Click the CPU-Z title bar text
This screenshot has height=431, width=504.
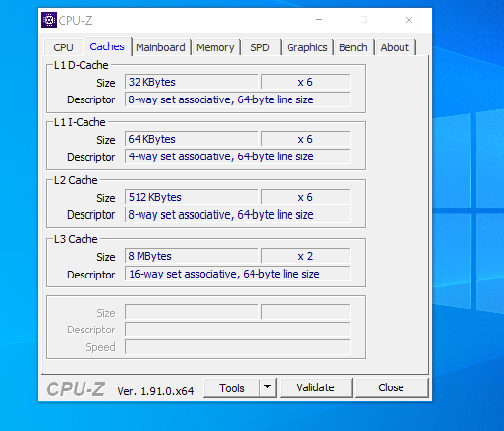[x=75, y=21]
